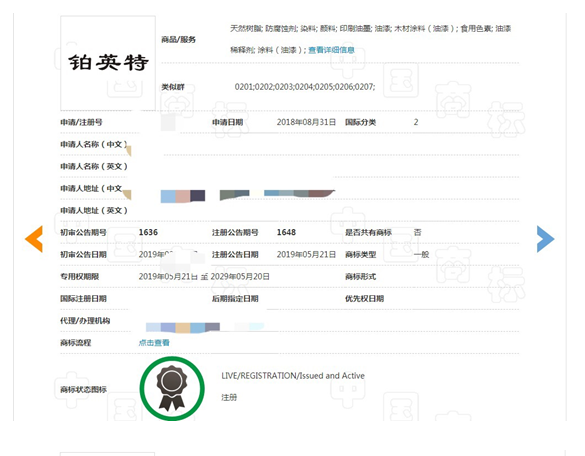
Task: Click the 国际分类 value 2
Action: click(x=416, y=122)
